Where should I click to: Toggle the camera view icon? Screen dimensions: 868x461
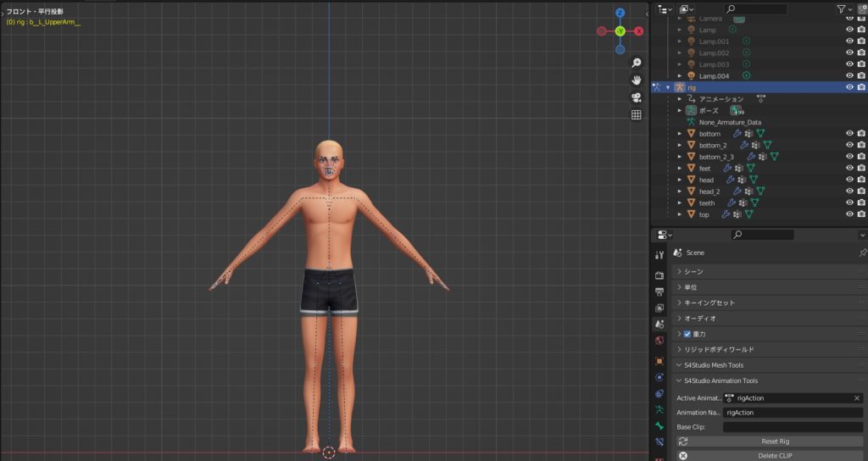637,97
